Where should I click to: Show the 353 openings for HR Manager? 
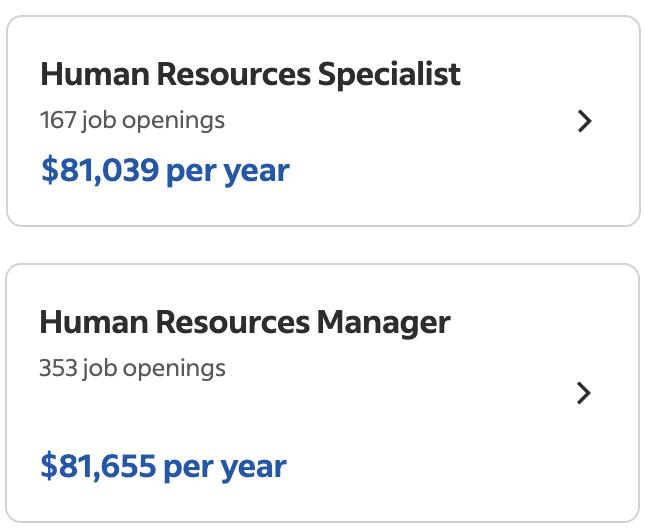(132, 368)
